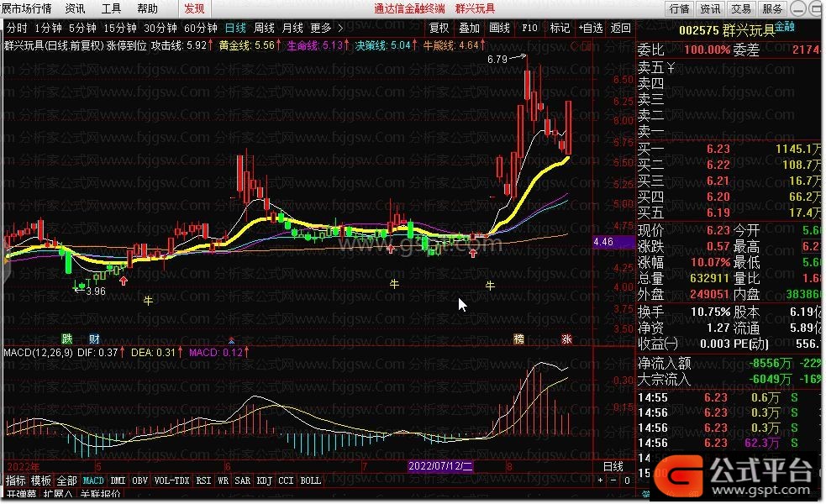Click the yellow 牛 signal left of the mouse cursor

coord(394,285)
